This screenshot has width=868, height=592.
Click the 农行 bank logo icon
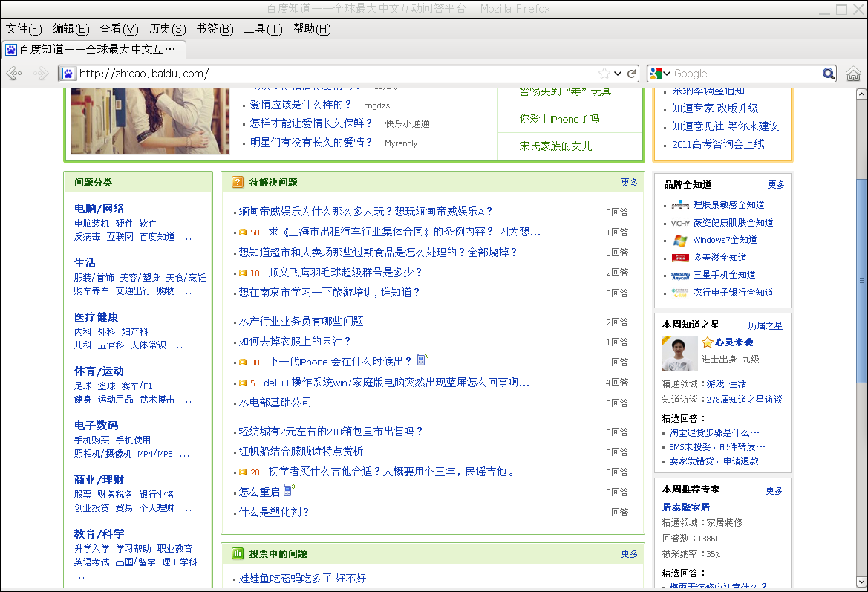pos(680,293)
